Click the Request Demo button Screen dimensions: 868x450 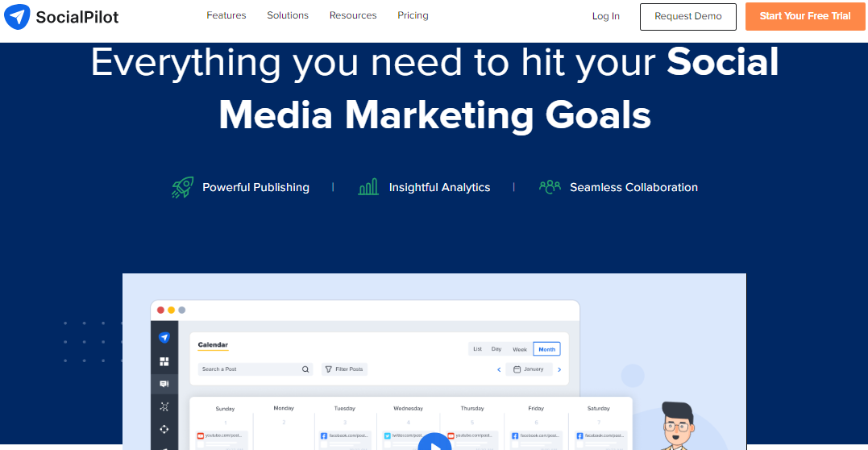[x=688, y=17]
